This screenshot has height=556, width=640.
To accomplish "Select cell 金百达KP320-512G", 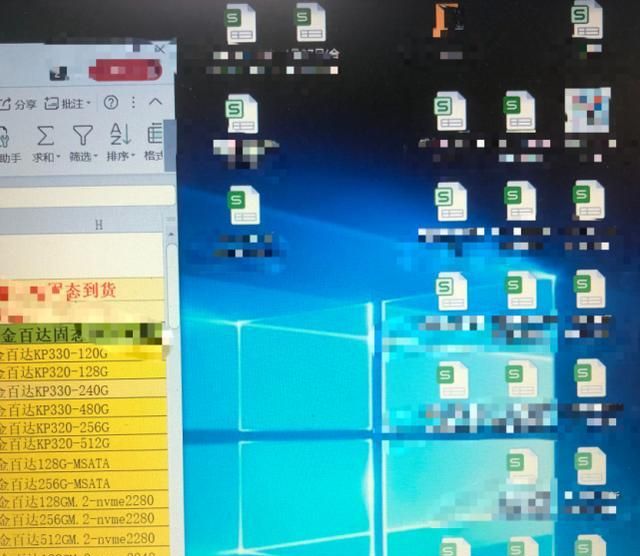I will pos(83,444).
